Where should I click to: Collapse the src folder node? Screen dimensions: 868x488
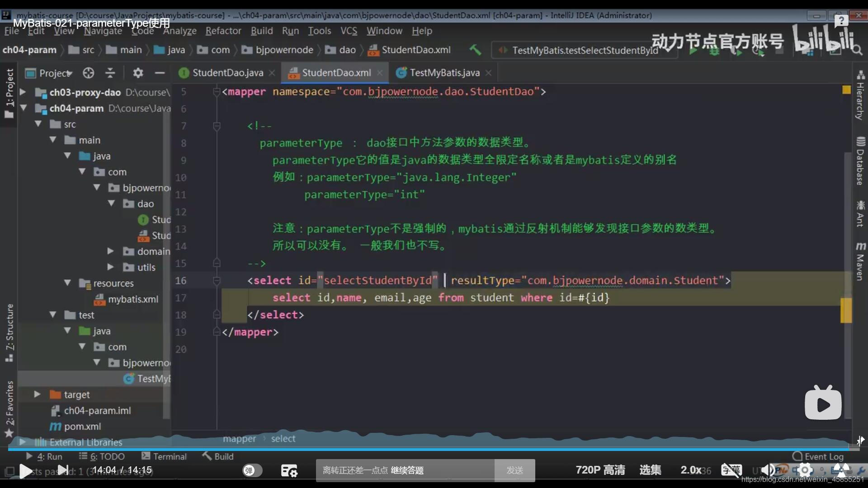(38, 124)
